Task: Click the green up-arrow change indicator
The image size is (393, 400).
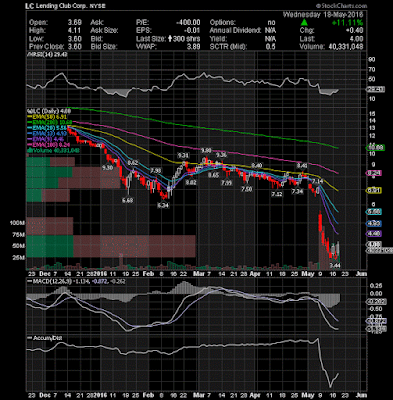Action: [x=304, y=22]
